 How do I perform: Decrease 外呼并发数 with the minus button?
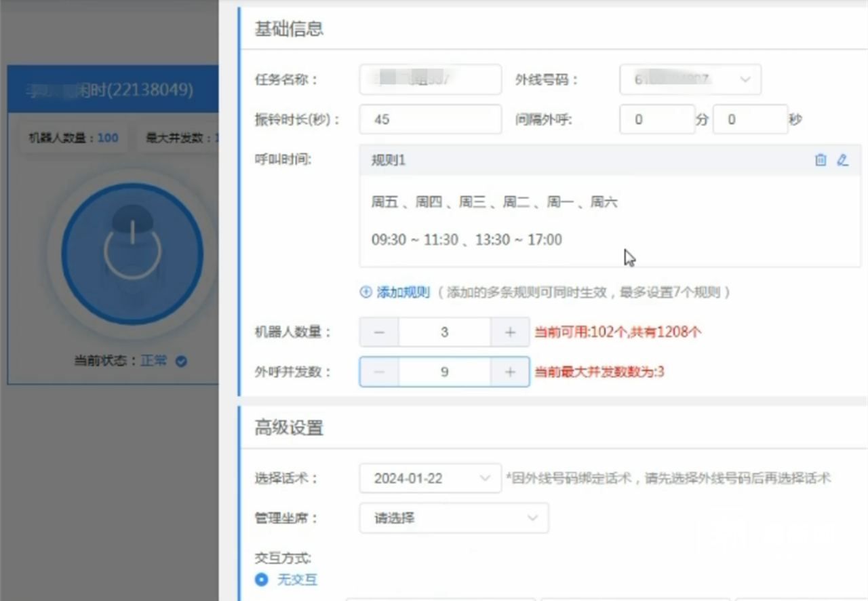(x=379, y=372)
